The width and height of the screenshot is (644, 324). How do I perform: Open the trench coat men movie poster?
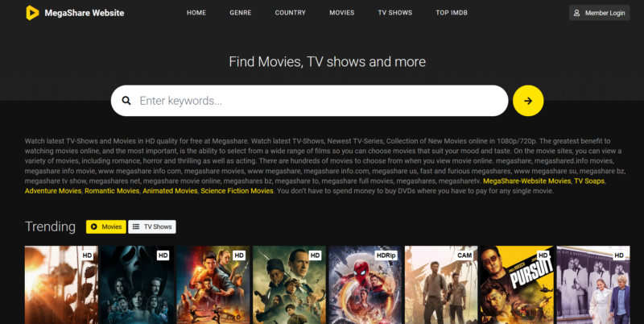[289, 285]
